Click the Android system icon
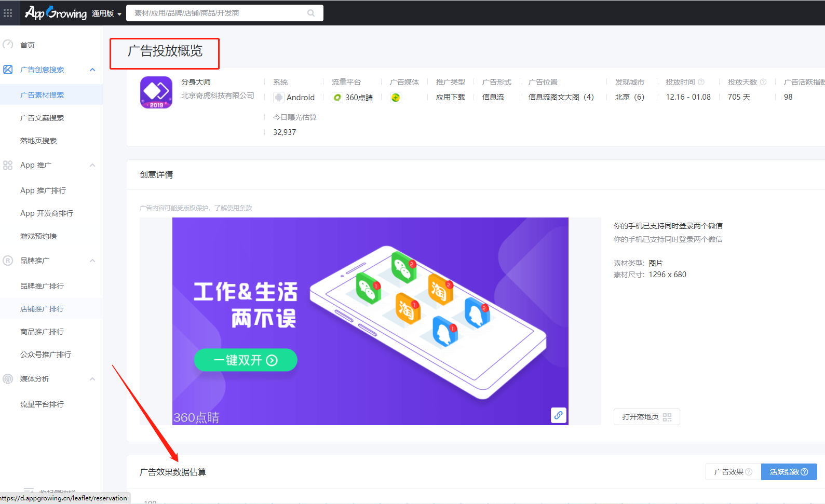The width and height of the screenshot is (825, 504). pyautogui.click(x=279, y=97)
